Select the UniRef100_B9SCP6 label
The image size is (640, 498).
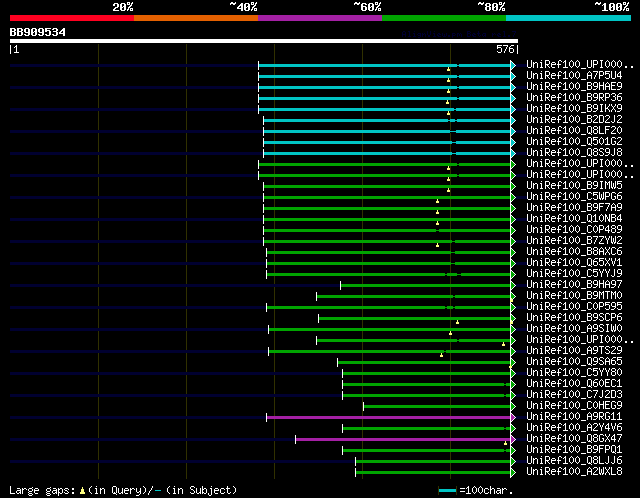[x=574, y=318]
